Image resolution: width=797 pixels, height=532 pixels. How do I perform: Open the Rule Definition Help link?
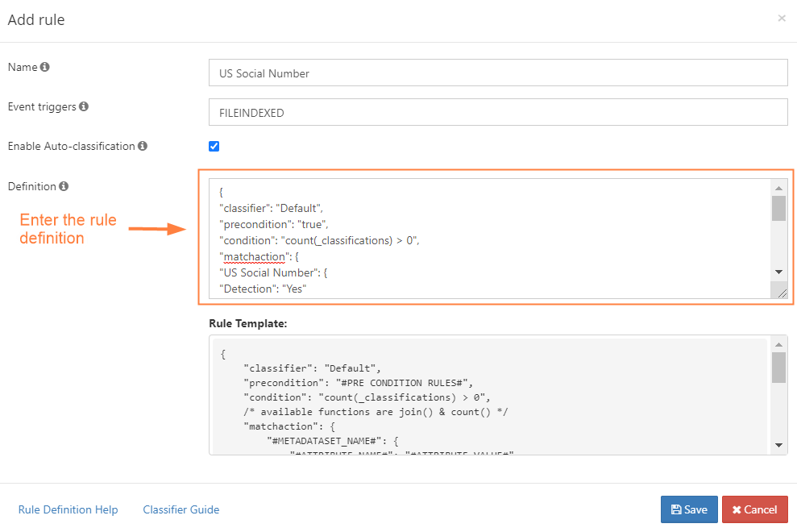pos(68,509)
